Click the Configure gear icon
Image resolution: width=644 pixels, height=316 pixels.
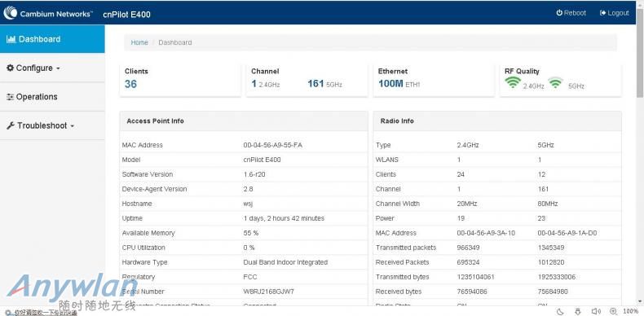11,68
